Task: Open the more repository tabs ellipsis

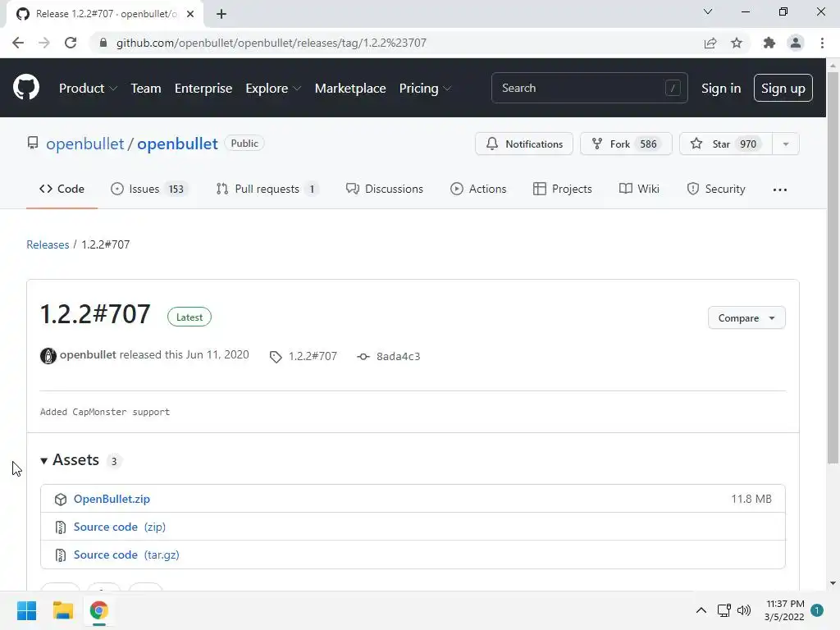Action: pyautogui.click(x=780, y=189)
